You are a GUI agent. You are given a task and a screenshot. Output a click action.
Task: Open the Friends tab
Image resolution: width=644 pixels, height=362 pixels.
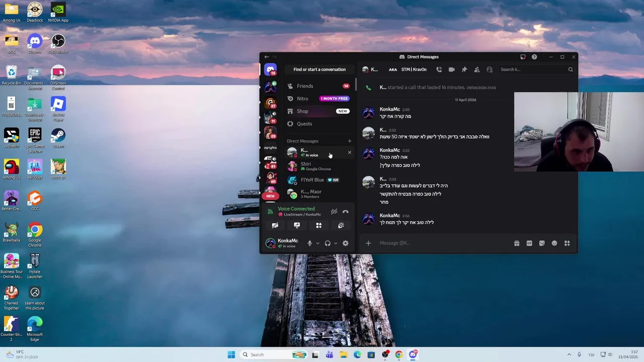pos(319,86)
